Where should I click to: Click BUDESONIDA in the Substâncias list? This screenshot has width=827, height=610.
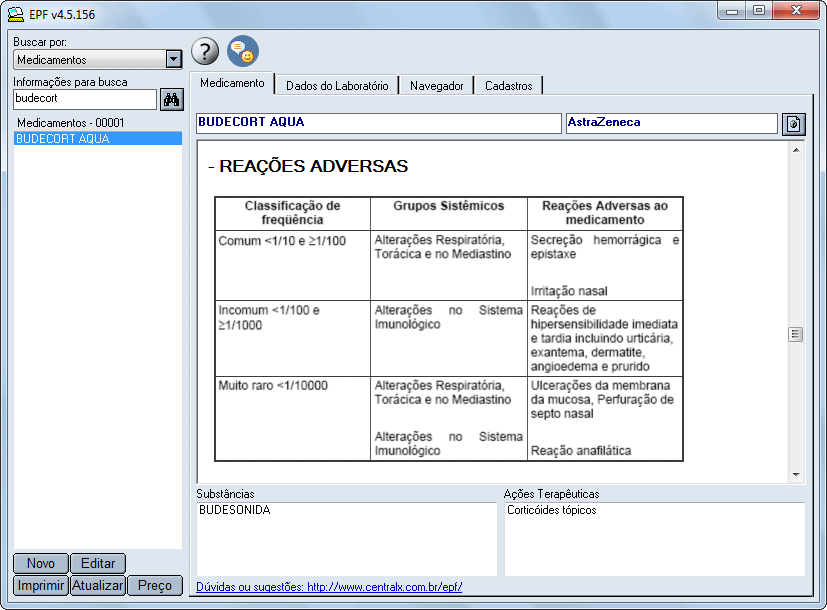(x=235, y=510)
